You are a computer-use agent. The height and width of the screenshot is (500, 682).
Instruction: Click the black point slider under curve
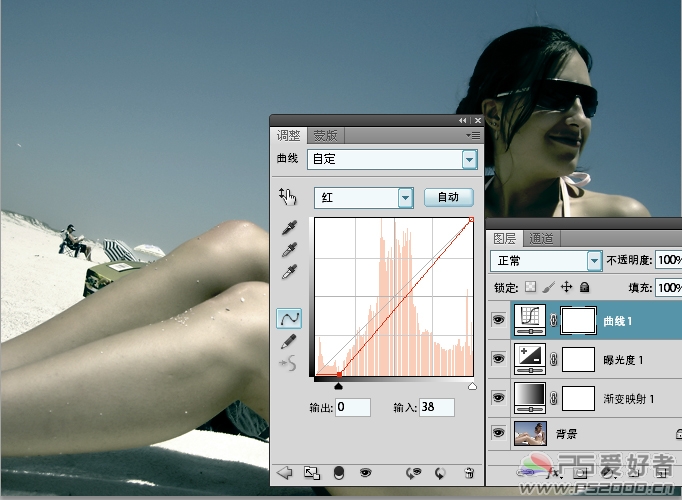(x=338, y=386)
